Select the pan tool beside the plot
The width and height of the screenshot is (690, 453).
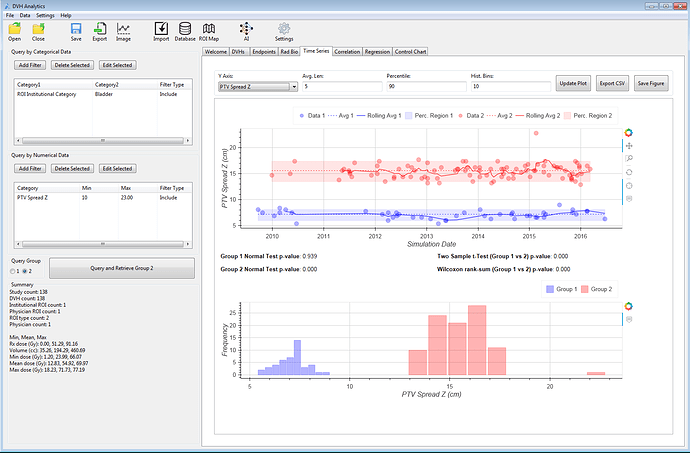pos(628,146)
